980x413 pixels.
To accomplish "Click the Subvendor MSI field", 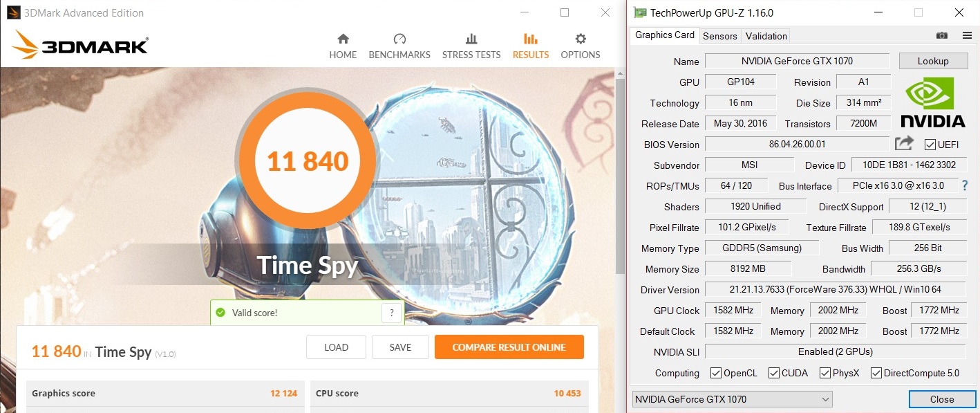I will coord(749,165).
